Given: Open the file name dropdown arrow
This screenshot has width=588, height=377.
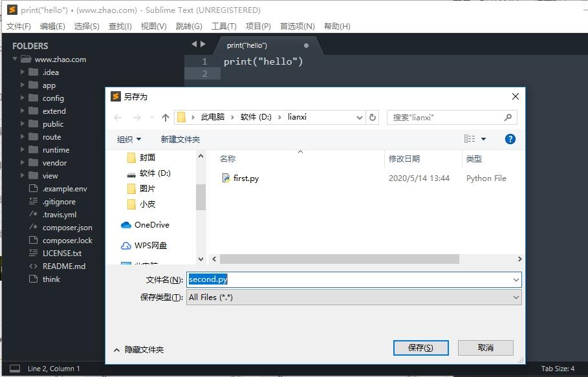Looking at the screenshot, I should [516, 279].
